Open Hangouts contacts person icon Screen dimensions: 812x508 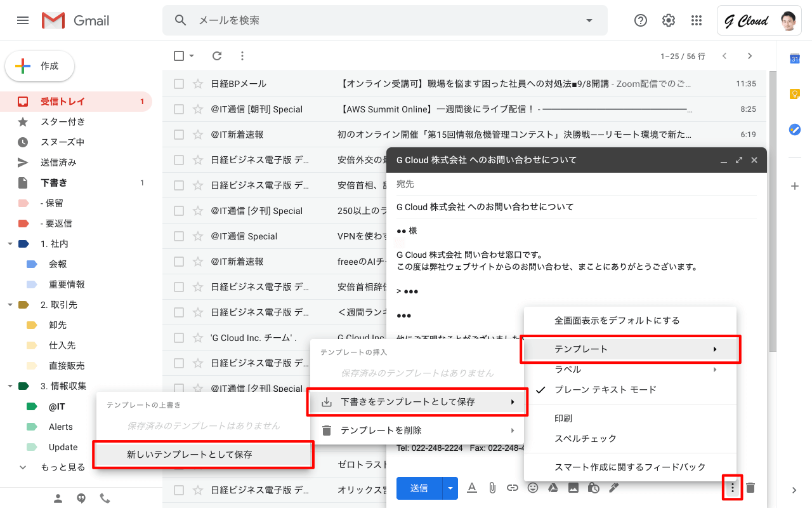[58, 498]
